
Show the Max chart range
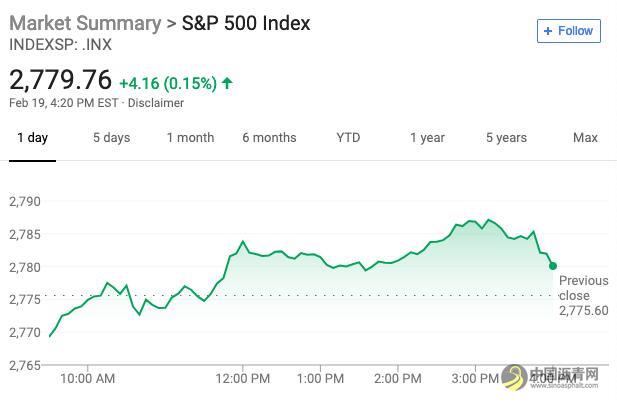(x=585, y=138)
